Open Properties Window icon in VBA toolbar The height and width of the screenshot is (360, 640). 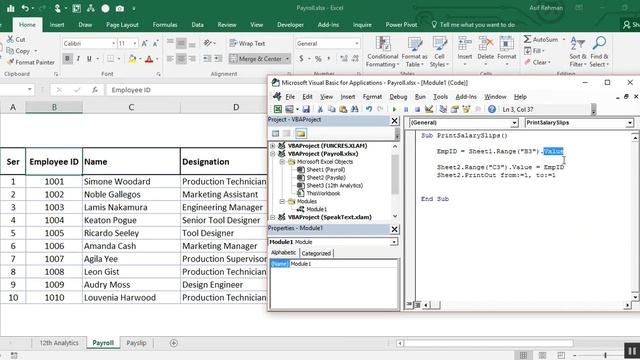coord(454,109)
